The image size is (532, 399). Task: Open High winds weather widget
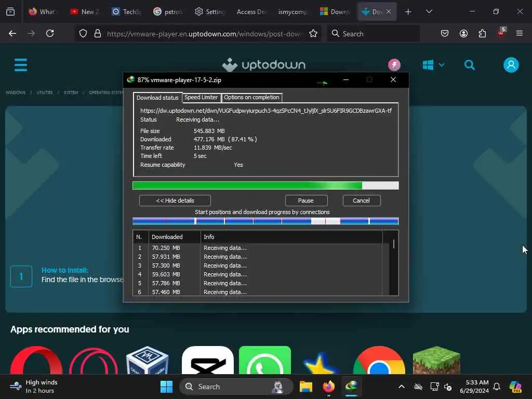[34, 387]
